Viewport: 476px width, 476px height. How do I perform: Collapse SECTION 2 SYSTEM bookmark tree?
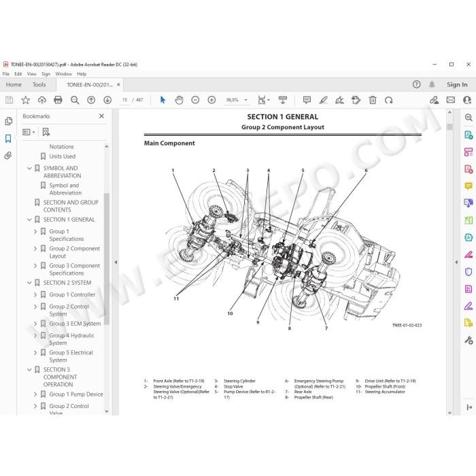(29, 283)
